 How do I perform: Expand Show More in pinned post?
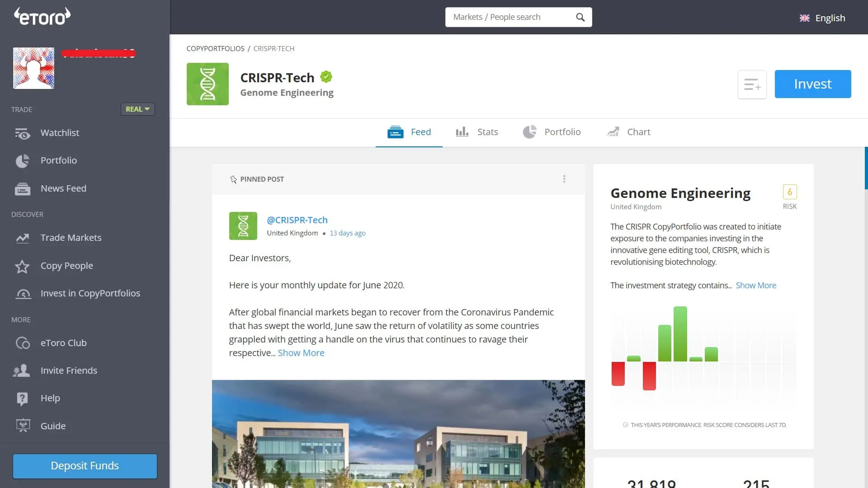click(301, 353)
